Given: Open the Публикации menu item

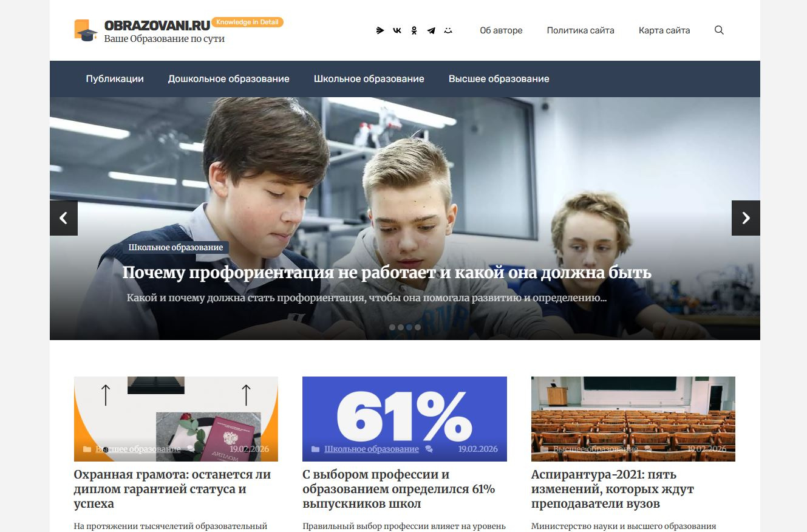Looking at the screenshot, I should [x=115, y=79].
